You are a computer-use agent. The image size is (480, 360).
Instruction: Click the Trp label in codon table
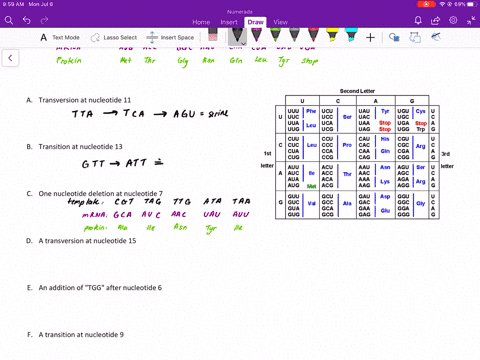[x=421, y=129]
